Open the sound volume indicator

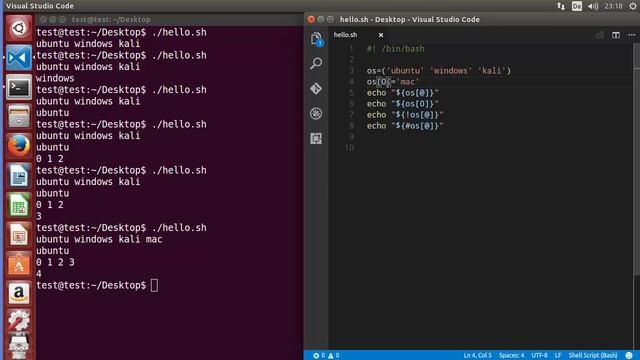593,6
